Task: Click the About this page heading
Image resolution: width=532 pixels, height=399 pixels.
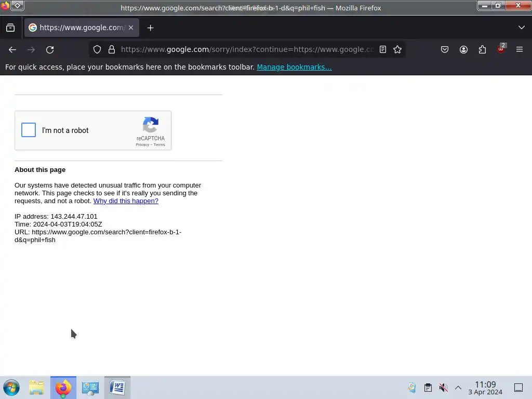Action: click(x=40, y=170)
